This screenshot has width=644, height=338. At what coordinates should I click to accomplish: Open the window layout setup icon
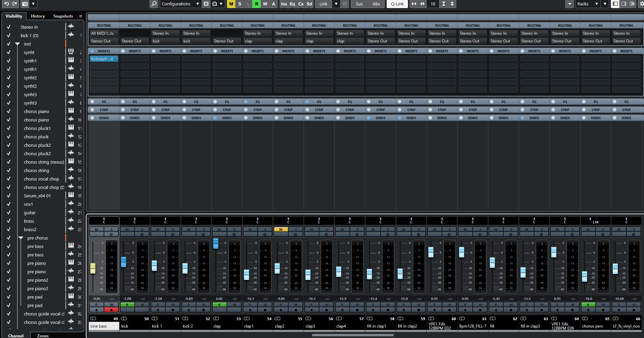click(x=632, y=4)
